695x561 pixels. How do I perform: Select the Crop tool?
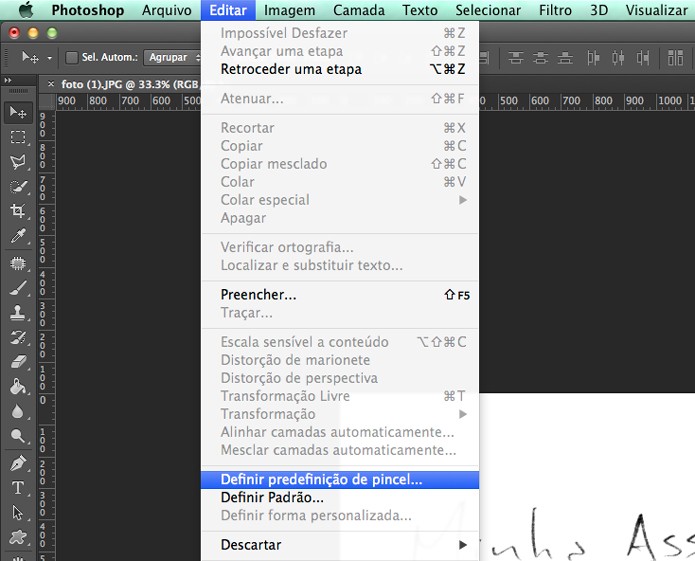coord(18,211)
